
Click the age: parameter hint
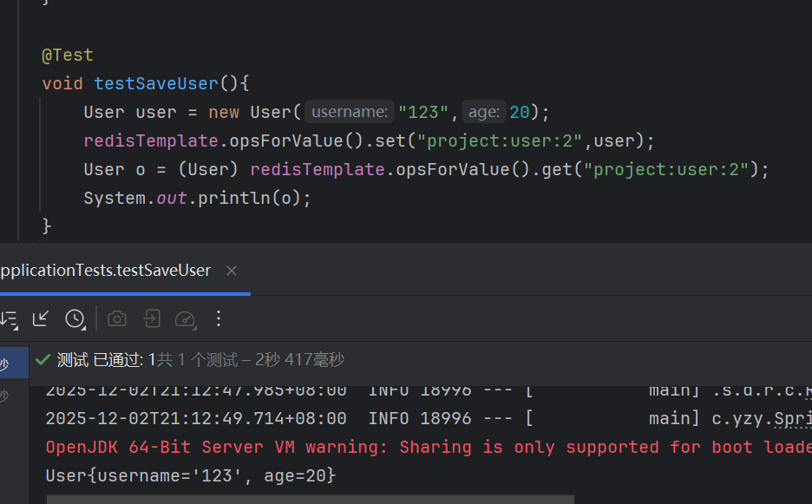(x=484, y=112)
